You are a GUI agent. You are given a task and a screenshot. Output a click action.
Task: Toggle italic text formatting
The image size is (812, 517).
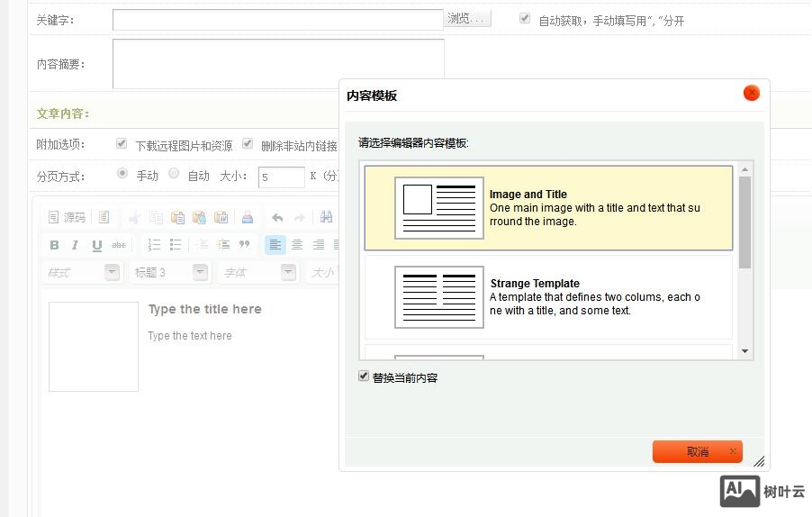[x=75, y=245]
